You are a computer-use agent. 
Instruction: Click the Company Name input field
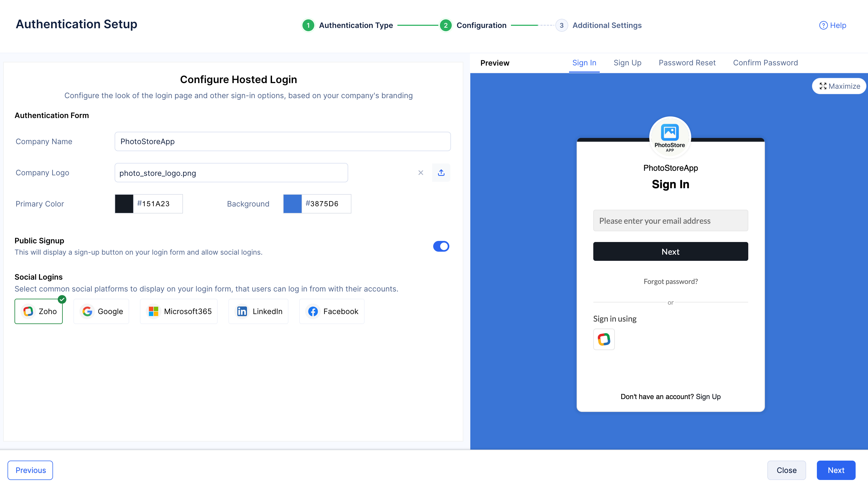pyautogui.click(x=282, y=141)
